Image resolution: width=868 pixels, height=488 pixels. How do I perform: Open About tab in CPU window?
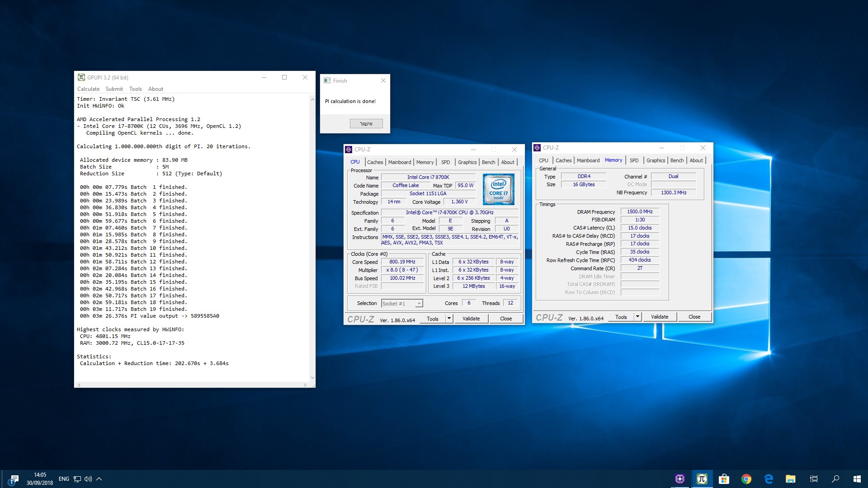pos(508,162)
